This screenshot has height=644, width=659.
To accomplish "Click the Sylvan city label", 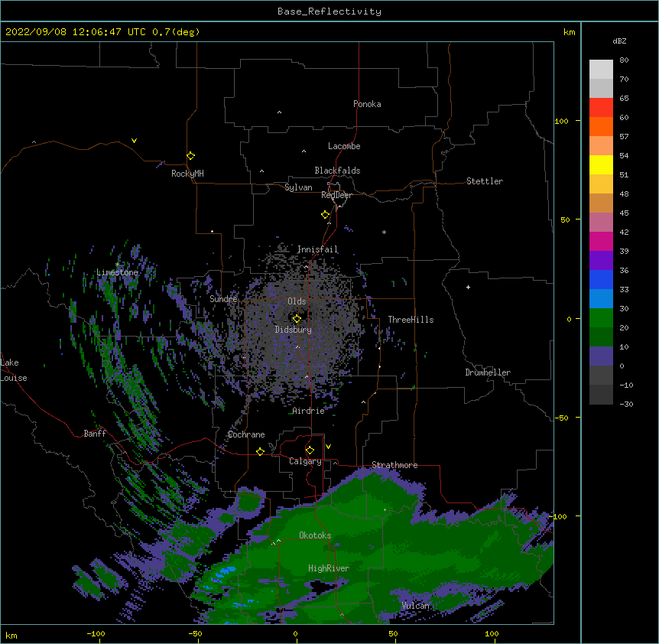I will 298,187.
